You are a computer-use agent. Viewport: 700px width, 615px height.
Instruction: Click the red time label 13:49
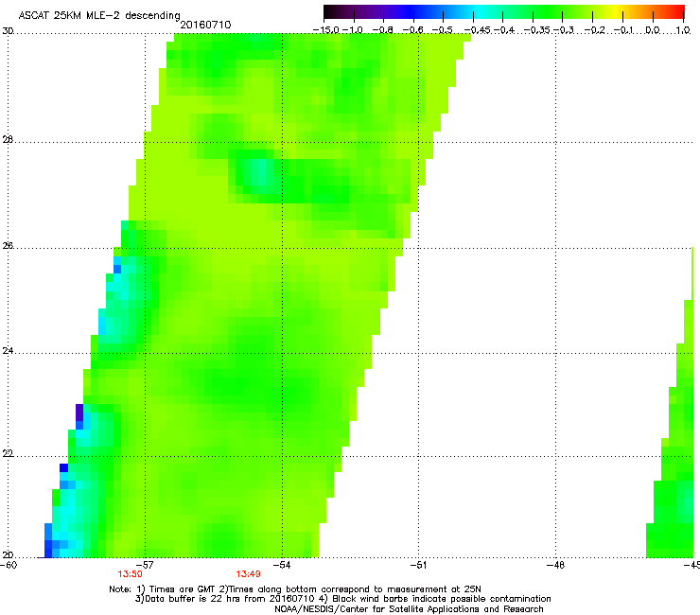(x=248, y=574)
